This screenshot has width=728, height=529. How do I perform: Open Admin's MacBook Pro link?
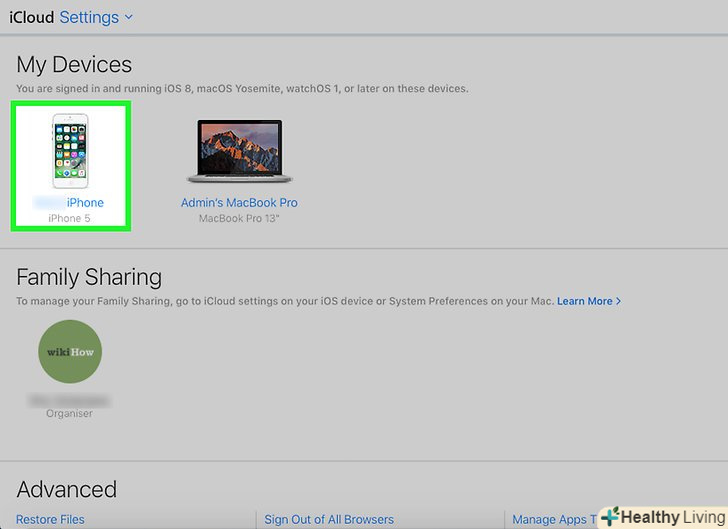pos(239,202)
